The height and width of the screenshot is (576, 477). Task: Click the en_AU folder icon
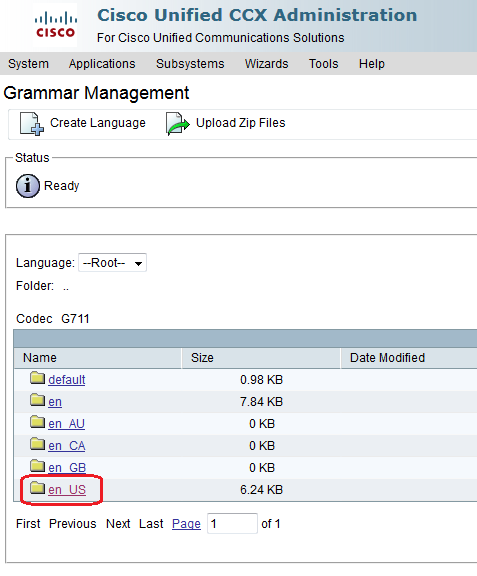coord(37,422)
